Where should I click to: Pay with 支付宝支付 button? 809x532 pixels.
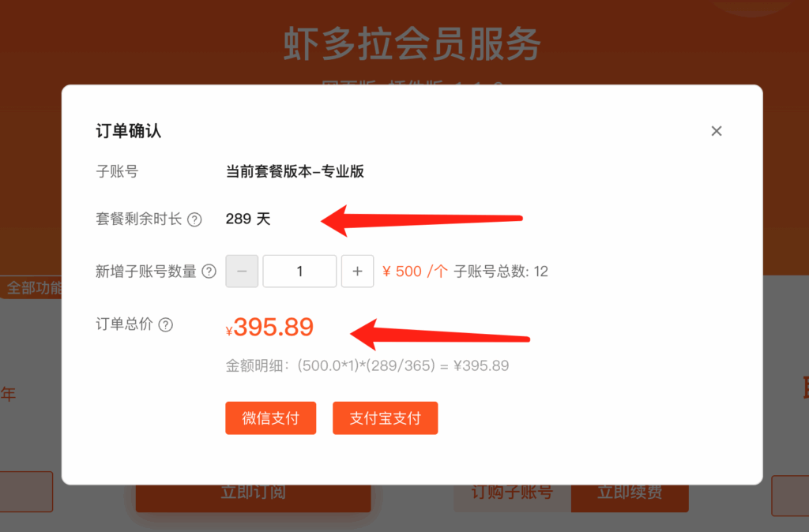pos(386,418)
